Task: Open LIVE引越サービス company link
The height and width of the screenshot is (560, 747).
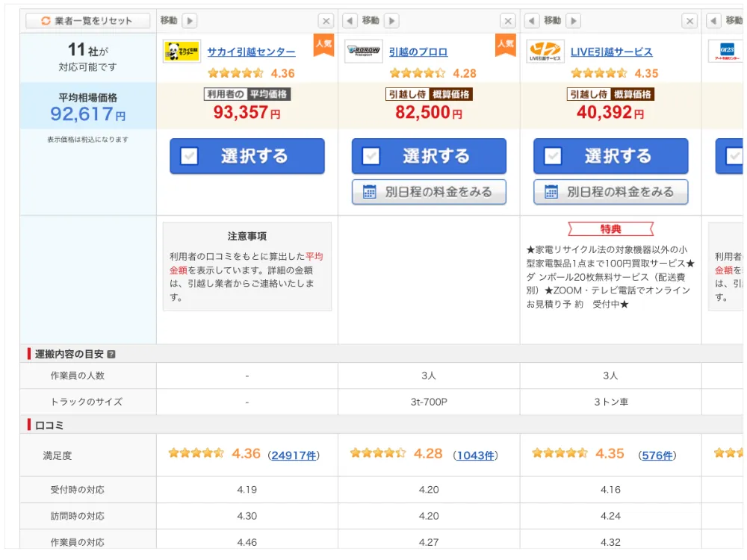Action: coord(611,52)
